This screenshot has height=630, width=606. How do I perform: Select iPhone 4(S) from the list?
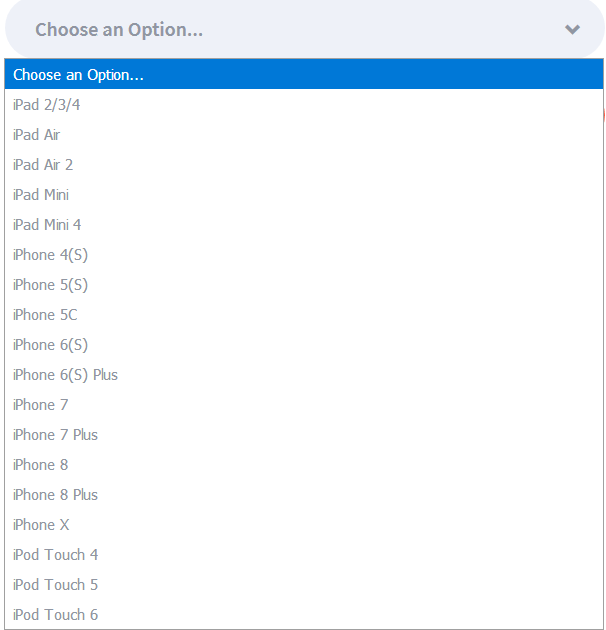pos(50,255)
